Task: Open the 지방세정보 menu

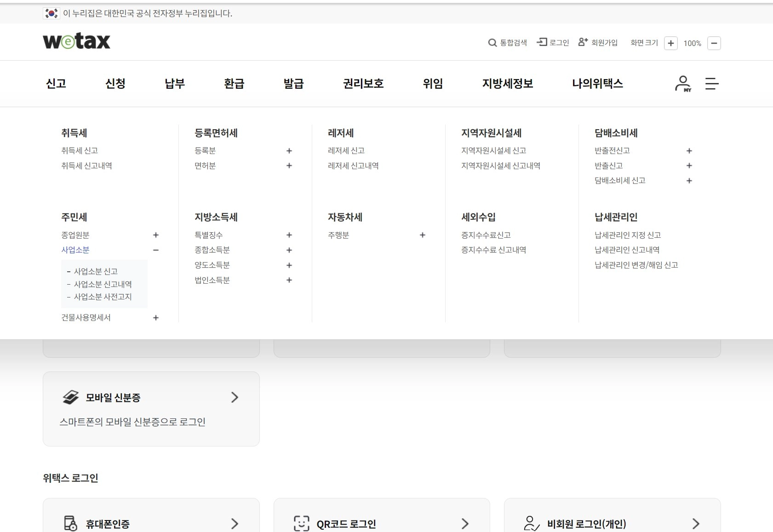Action: tap(508, 84)
